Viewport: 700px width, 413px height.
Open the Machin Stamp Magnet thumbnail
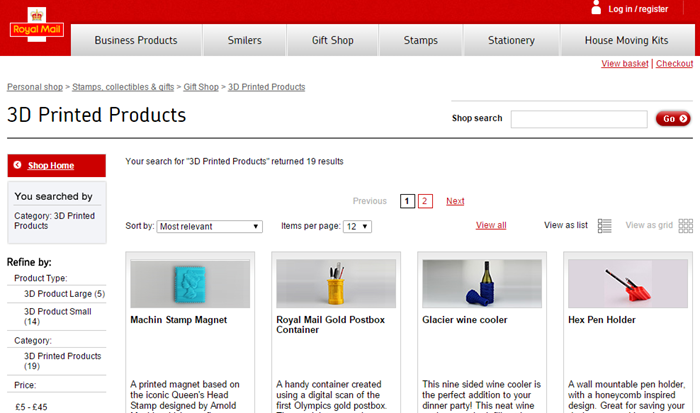(x=190, y=284)
